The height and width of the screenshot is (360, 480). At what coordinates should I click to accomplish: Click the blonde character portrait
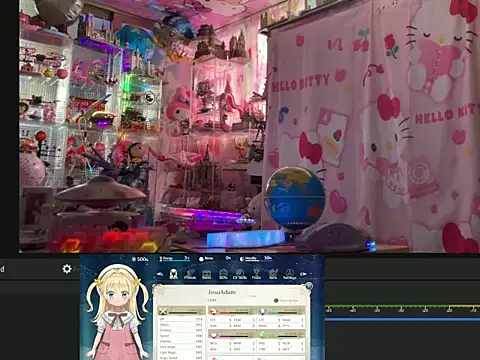[x=117, y=313]
